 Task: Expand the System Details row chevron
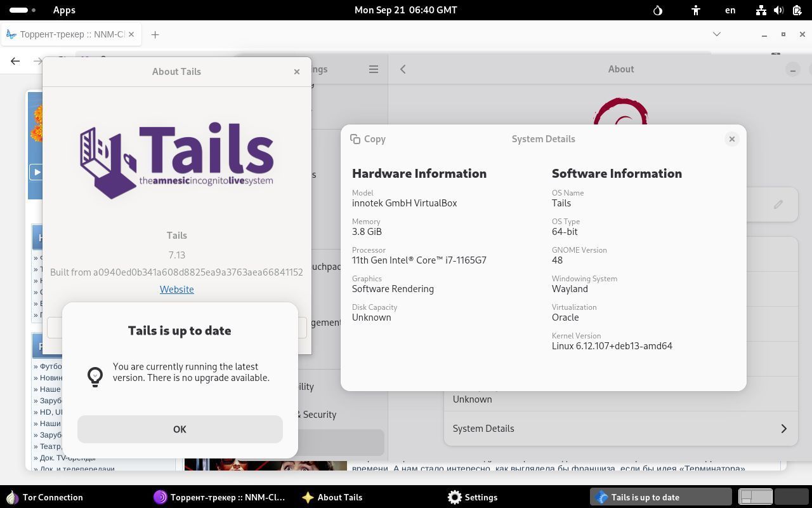(784, 429)
